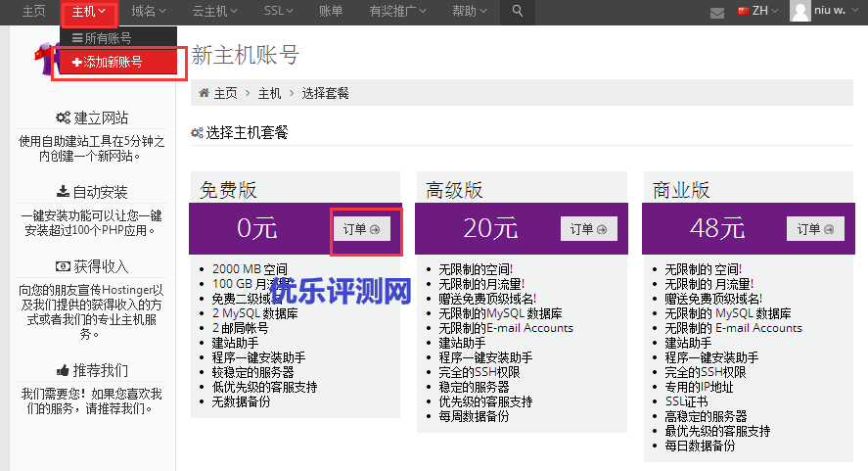Click the home icon in the breadcrumb
Image resolution: width=868 pixels, height=471 pixels.
click(205, 93)
